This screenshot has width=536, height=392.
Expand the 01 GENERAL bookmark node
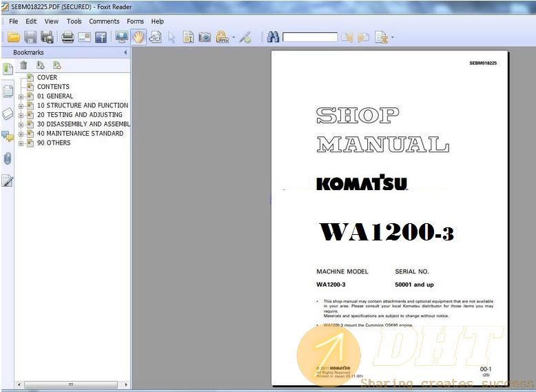click(x=21, y=96)
